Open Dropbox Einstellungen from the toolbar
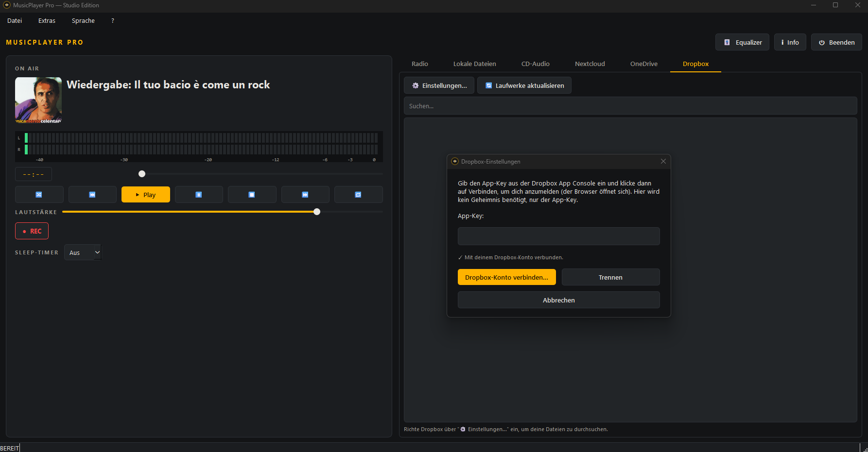 pyautogui.click(x=439, y=85)
